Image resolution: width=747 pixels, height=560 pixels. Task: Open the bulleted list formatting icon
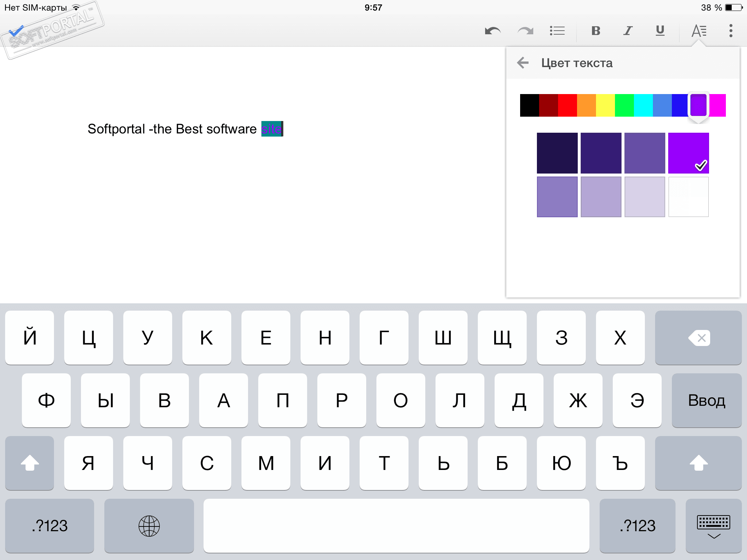click(557, 31)
